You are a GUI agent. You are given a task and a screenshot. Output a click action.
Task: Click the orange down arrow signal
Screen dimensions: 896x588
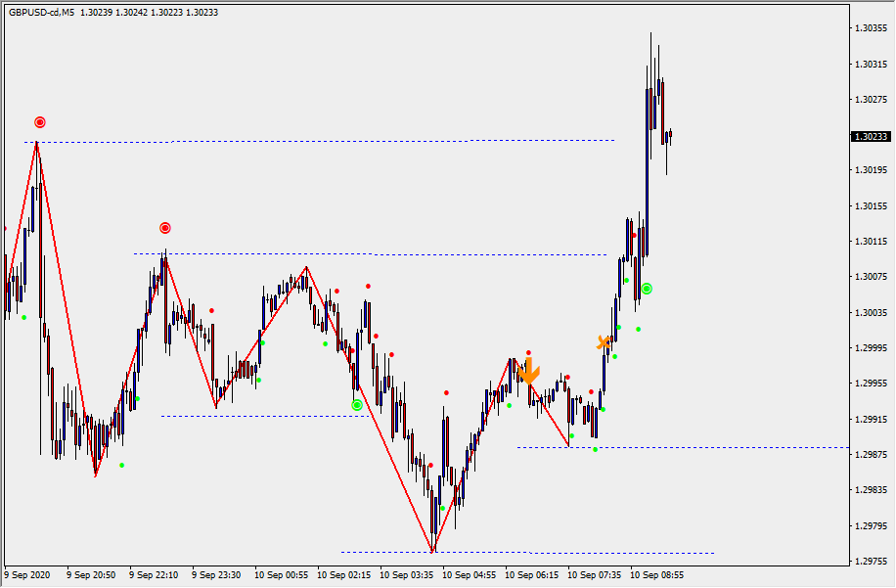529,372
